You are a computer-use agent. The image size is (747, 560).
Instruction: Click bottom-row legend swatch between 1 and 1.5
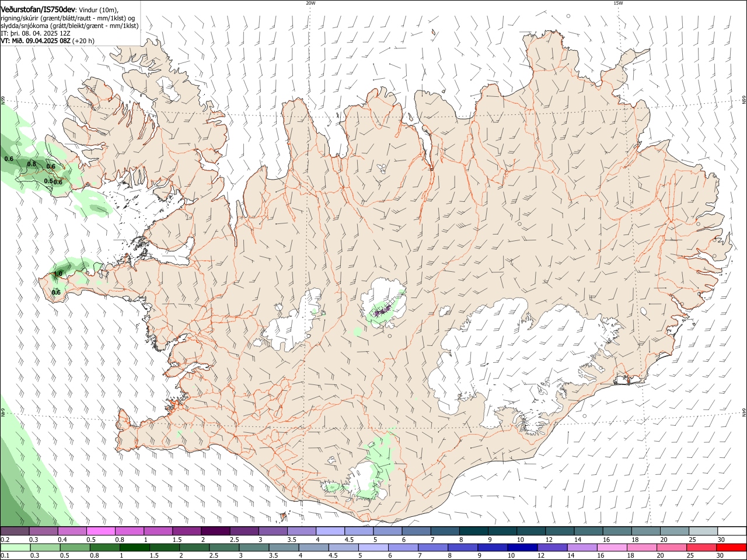134,547
